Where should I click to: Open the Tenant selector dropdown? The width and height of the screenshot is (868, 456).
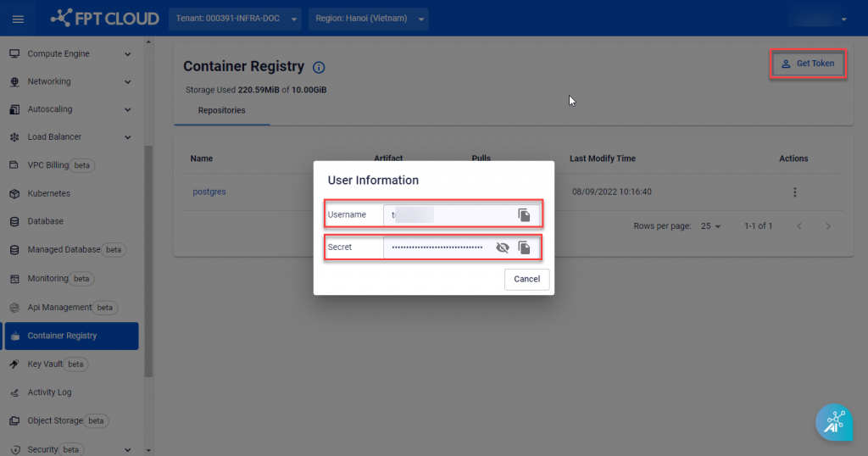[236, 19]
